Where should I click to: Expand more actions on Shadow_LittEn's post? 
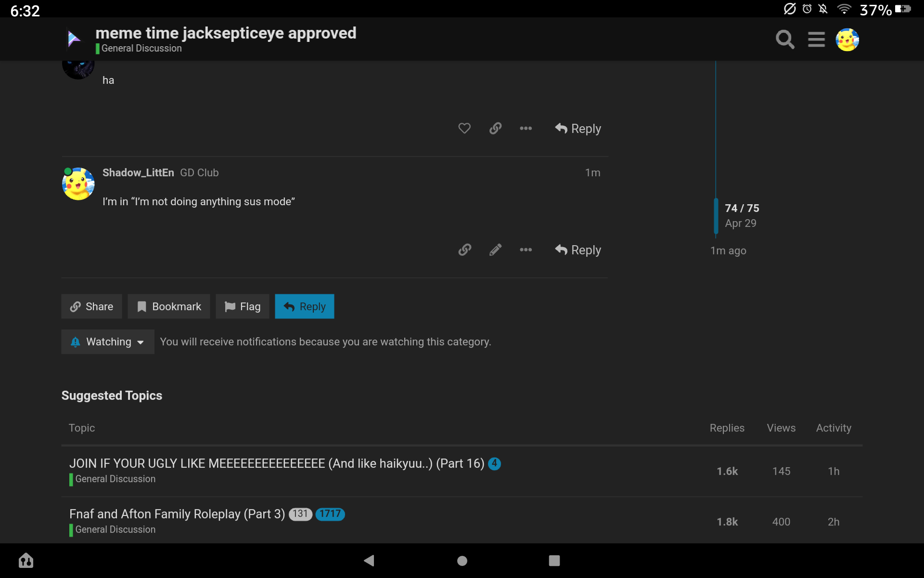coord(526,250)
